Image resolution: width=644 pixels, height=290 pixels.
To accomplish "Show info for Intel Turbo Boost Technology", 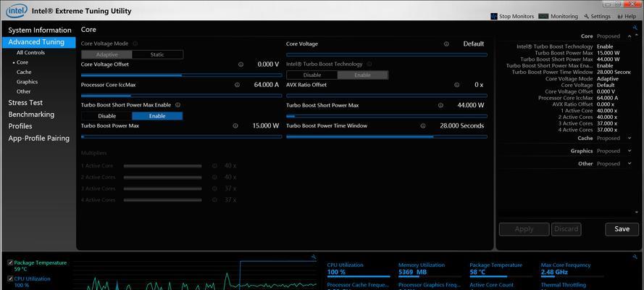I will pos(369,64).
